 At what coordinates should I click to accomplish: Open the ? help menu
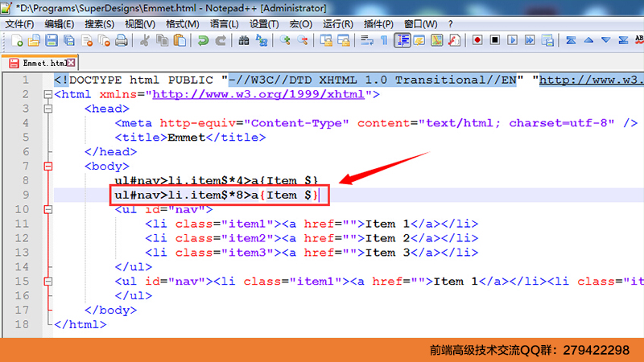pos(451,24)
